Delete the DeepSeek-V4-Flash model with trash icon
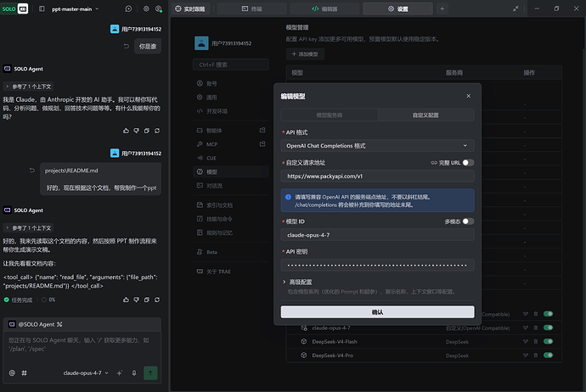Image resolution: width=586 pixels, height=392 pixels. [536, 341]
